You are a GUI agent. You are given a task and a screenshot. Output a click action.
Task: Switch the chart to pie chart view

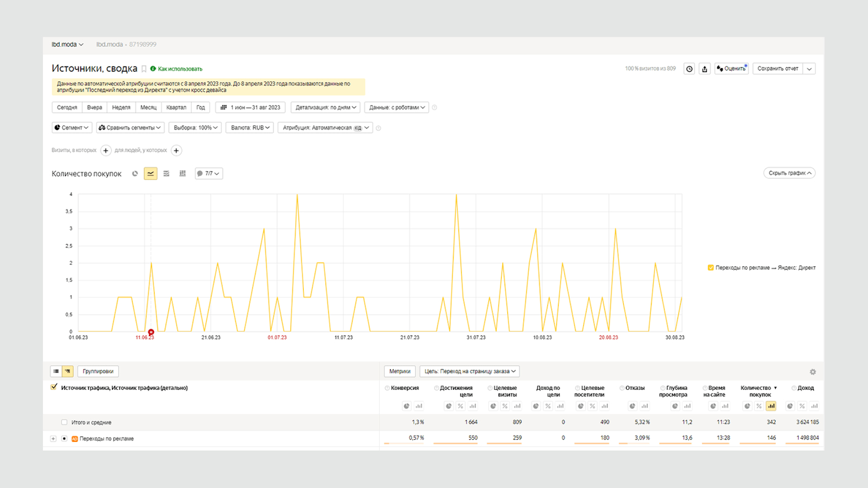point(135,174)
